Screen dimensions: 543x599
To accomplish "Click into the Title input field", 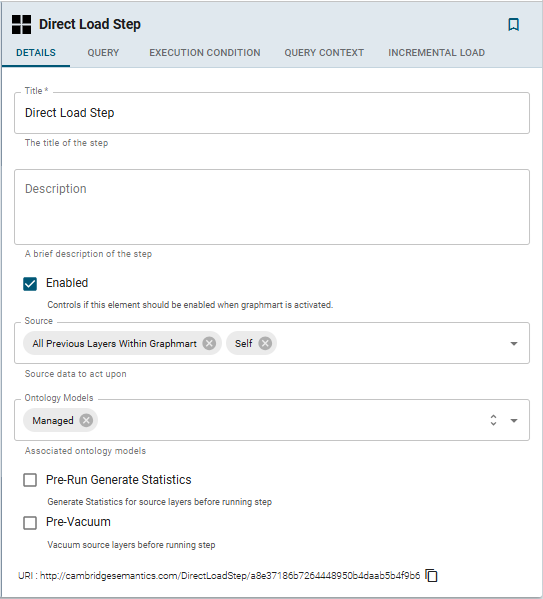I will pos(272,113).
